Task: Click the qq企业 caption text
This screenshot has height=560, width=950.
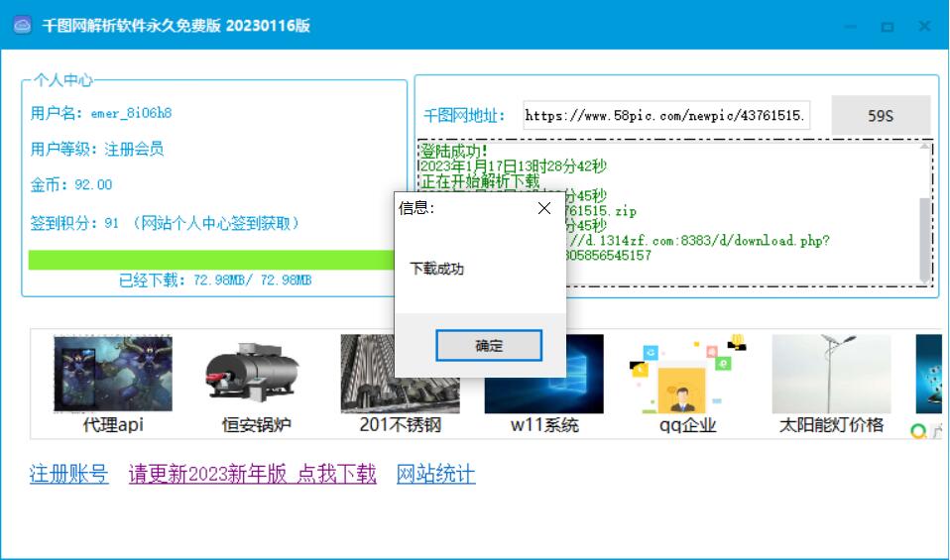Action: 687,425
